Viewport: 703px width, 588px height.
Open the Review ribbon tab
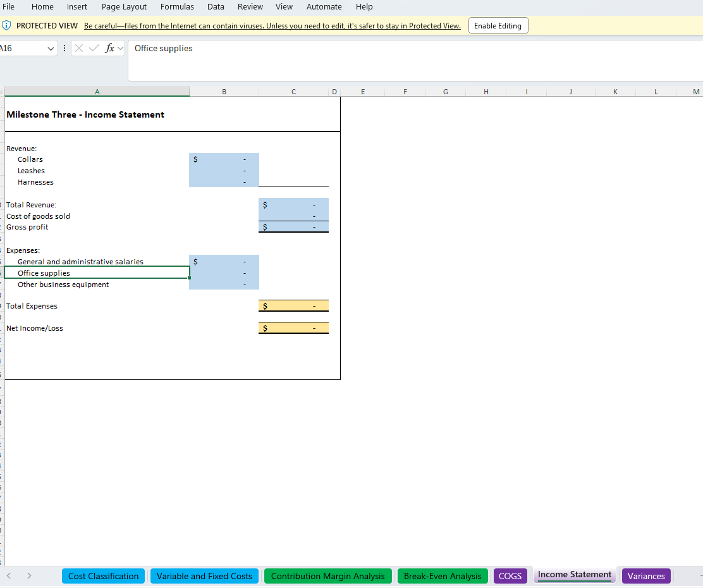pos(250,7)
